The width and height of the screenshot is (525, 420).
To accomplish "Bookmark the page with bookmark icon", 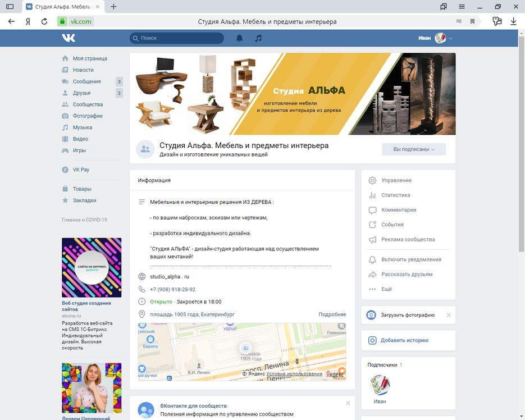I will coord(472,21).
